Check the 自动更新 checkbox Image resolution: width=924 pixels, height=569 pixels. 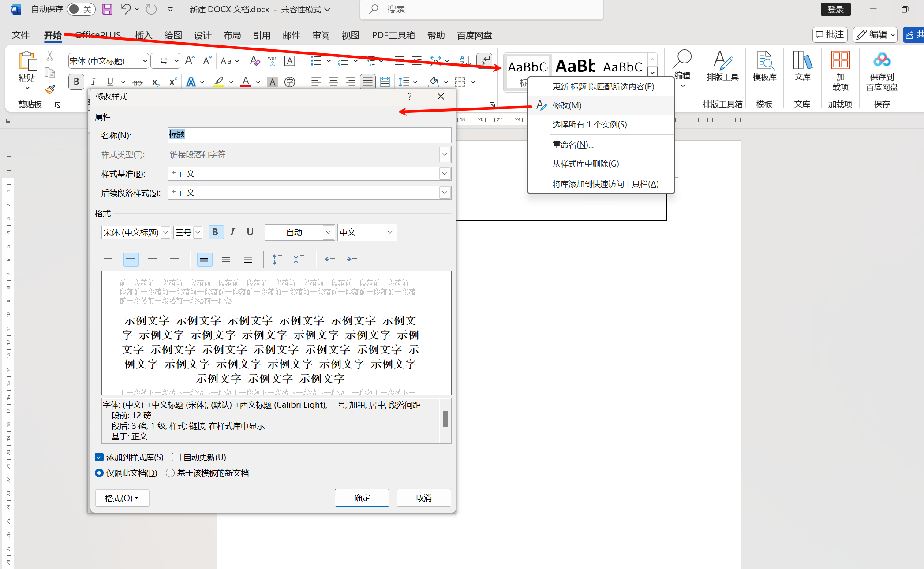pyautogui.click(x=176, y=457)
